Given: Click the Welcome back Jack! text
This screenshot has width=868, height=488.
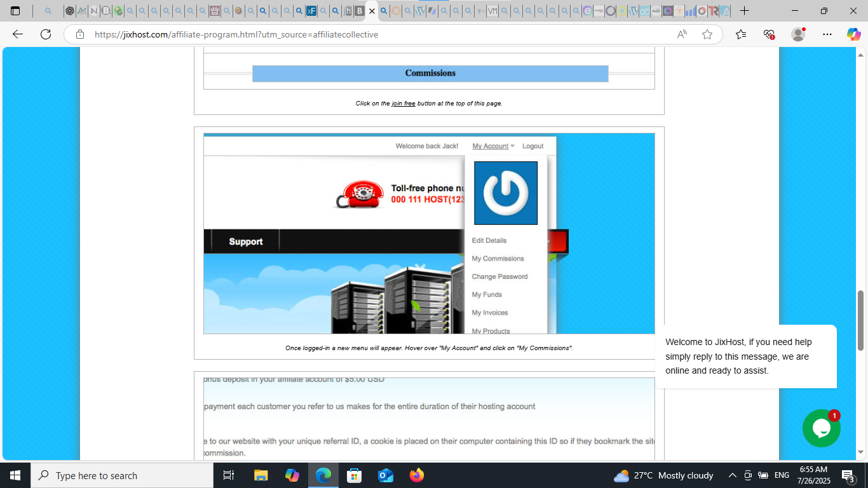Looking at the screenshot, I should [x=427, y=146].
